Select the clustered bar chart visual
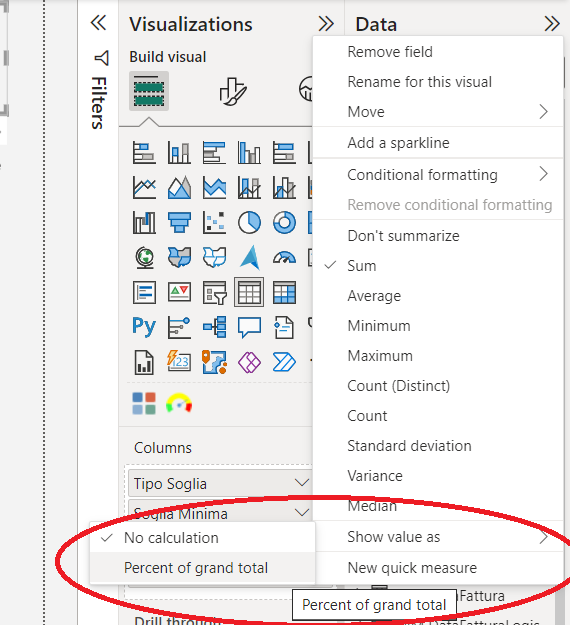570x625 pixels. 214,153
